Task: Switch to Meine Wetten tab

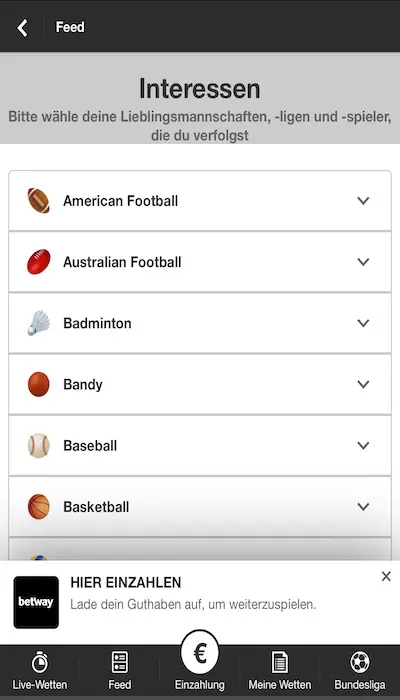Action: 280,671
